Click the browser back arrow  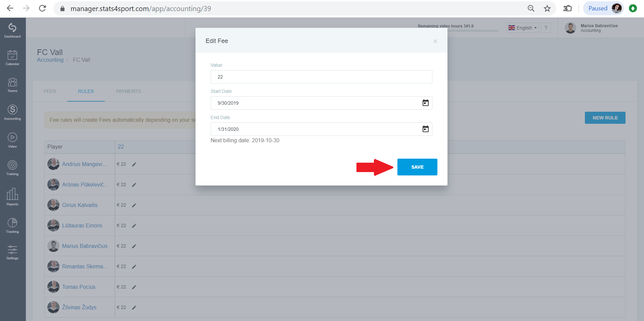click(x=10, y=8)
